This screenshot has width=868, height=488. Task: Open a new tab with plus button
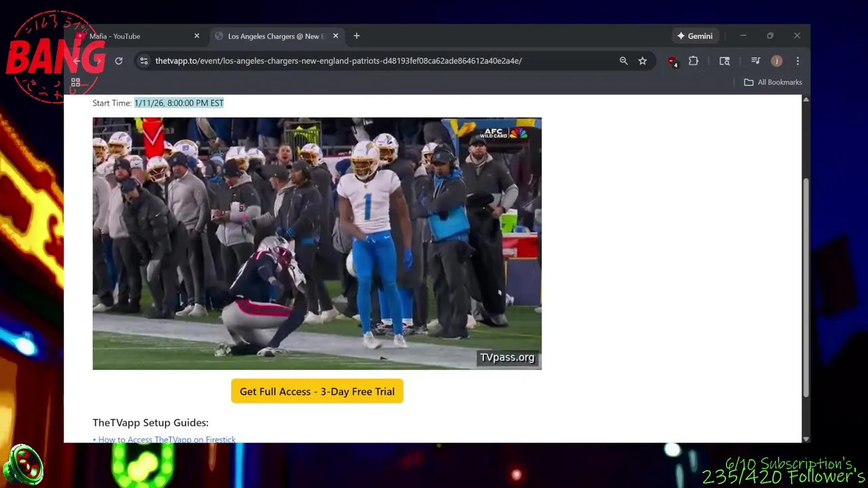[357, 36]
